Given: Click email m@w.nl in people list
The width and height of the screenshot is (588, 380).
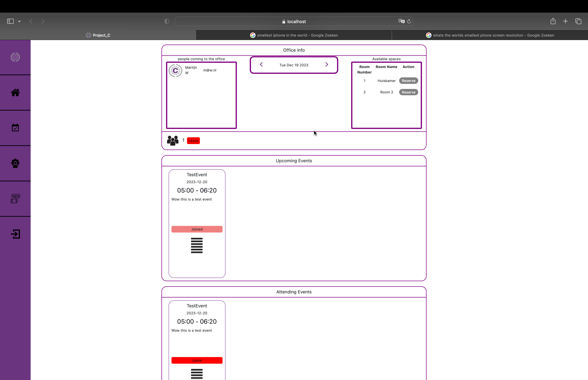Looking at the screenshot, I should (x=210, y=70).
